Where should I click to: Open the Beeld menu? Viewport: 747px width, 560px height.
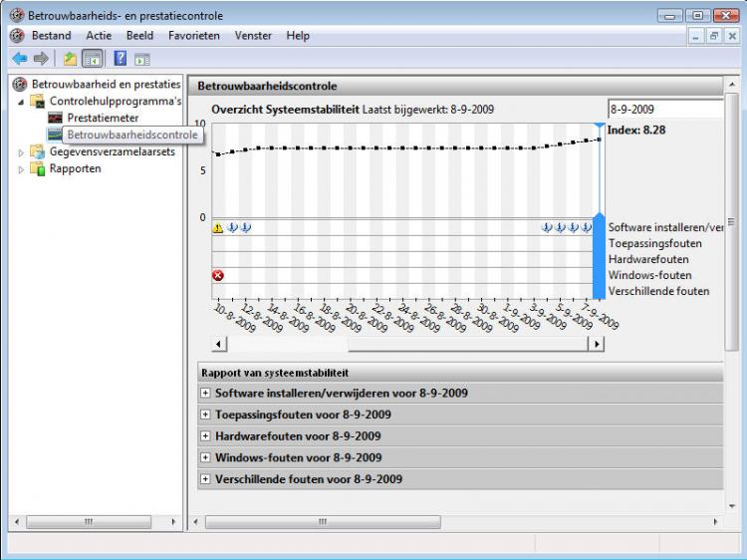[x=139, y=36]
